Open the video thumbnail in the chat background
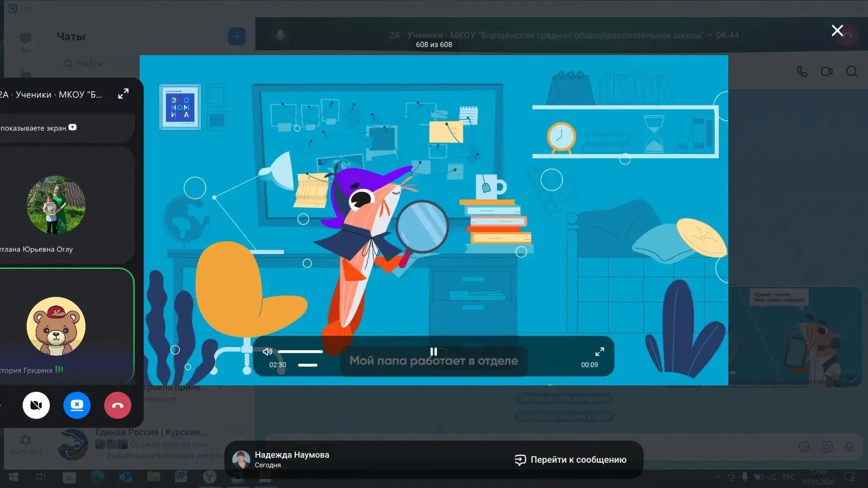This screenshot has width=868, height=488. (x=795, y=337)
